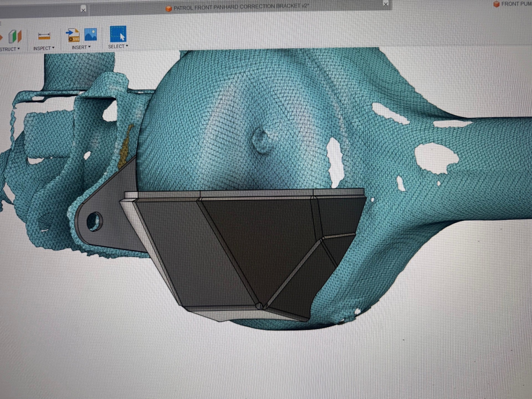Select the Midplane construct tool icon

click(x=15, y=36)
